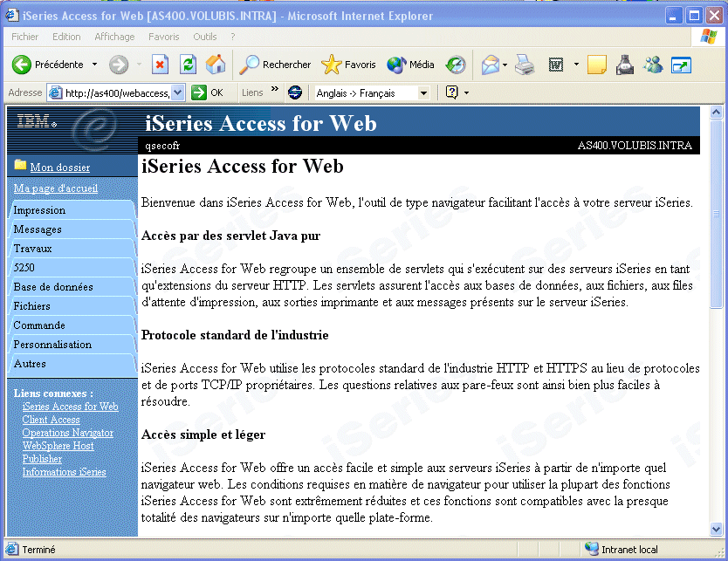
Task: Edit page with Word icon
Action: (x=556, y=65)
